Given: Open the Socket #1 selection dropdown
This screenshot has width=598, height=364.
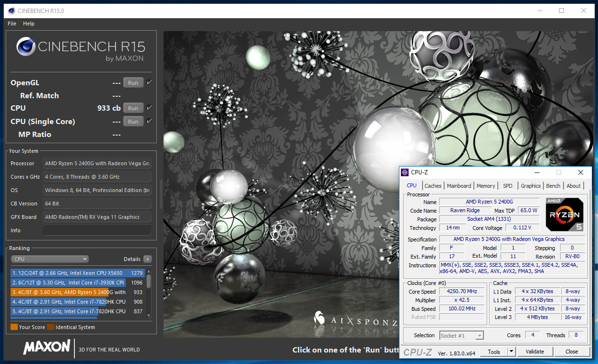Looking at the screenshot, I should point(461,335).
